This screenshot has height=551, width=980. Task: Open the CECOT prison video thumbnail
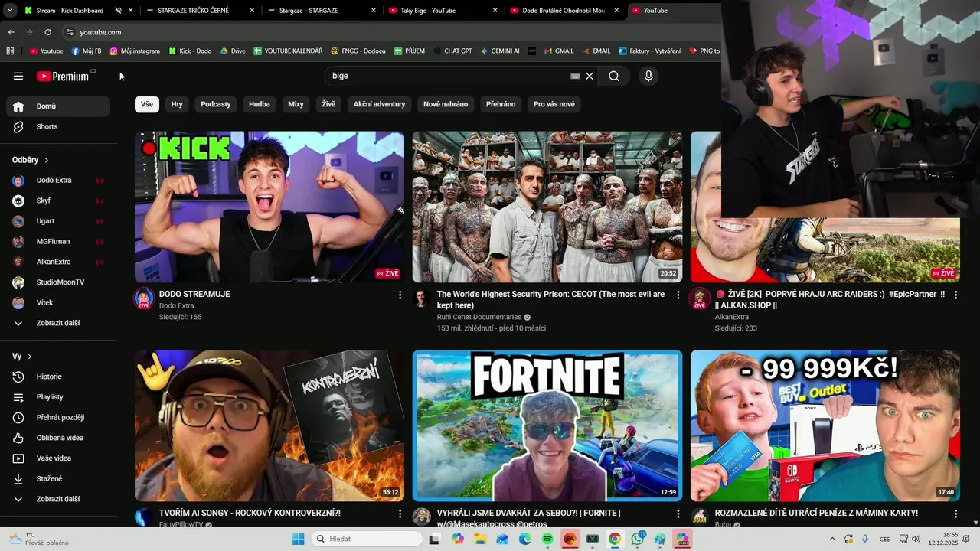click(x=547, y=207)
